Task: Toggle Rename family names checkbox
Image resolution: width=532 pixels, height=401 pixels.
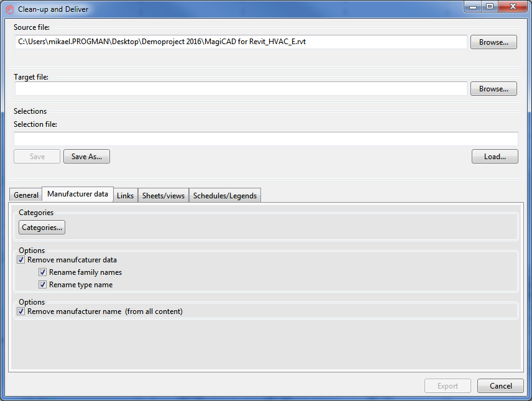Action: click(43, 272)
